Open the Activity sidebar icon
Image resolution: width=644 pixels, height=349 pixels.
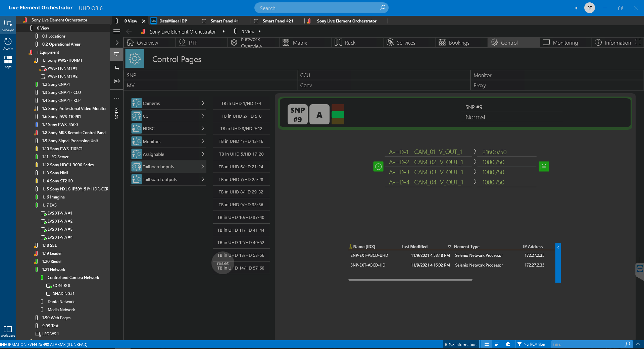tap(8, 44)
